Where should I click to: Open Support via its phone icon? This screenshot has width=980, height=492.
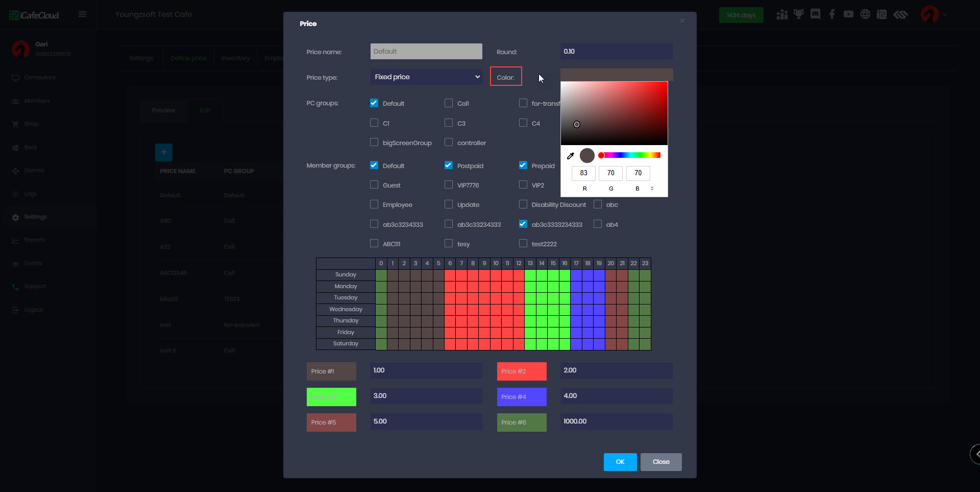pyautogui.click(x=15, y=287)
